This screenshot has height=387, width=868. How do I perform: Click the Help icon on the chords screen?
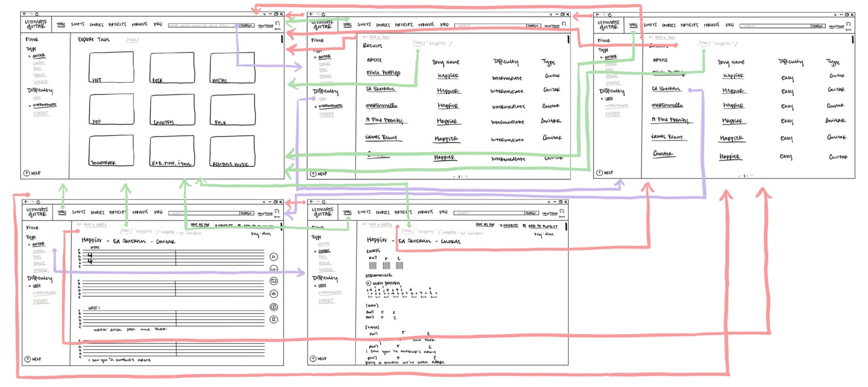[313, 359]
